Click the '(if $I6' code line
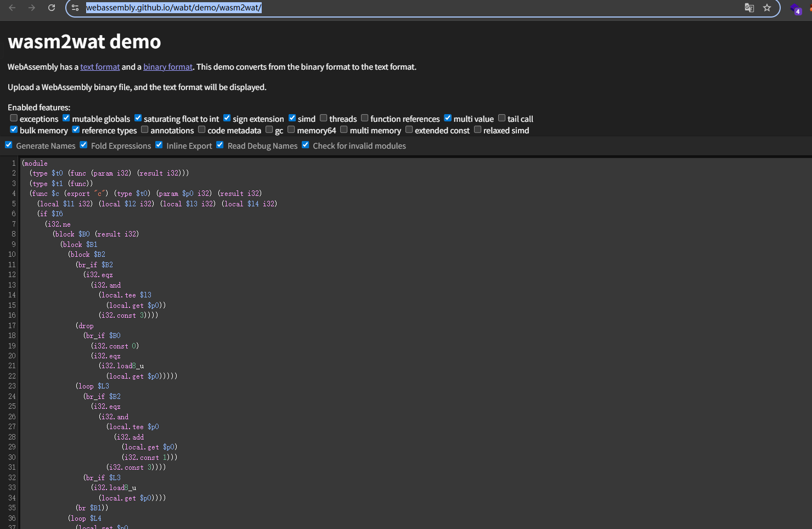The image size is (812, 529). tap(50, 213)
